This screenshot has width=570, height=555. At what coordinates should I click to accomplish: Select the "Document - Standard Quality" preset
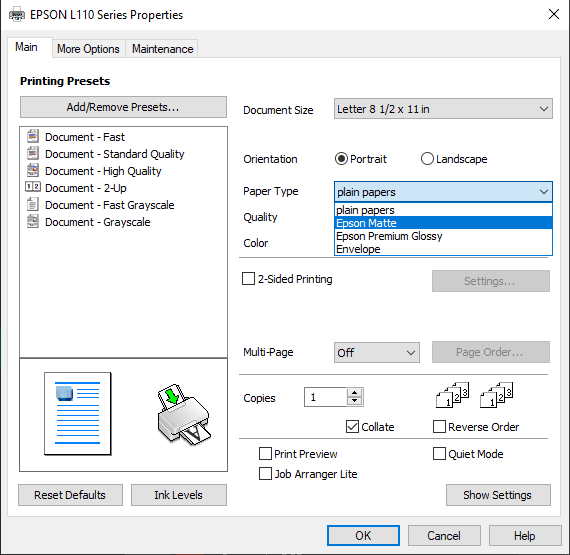coord(115,154)
